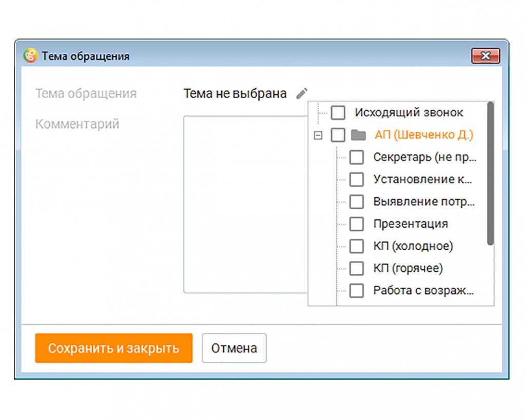Collapse the АП (Шевченко Д.) tree node

pos(318,136)
